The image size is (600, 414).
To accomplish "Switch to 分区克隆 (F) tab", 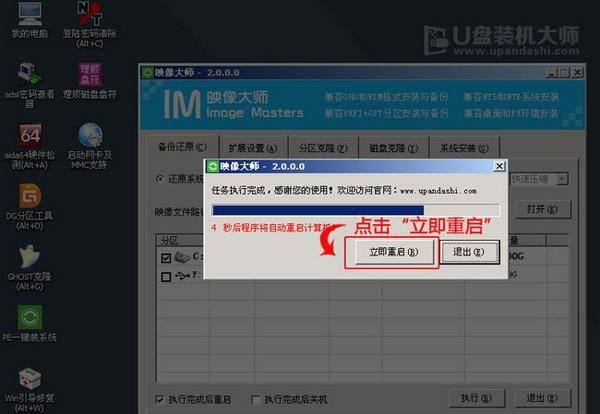I will [323, 148].
